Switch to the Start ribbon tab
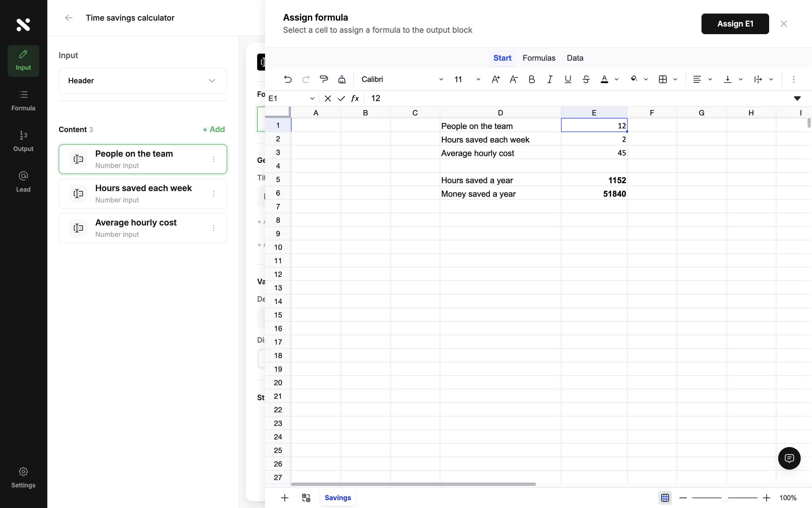Viewport: 812px width, 508px height. coord(502,58)
